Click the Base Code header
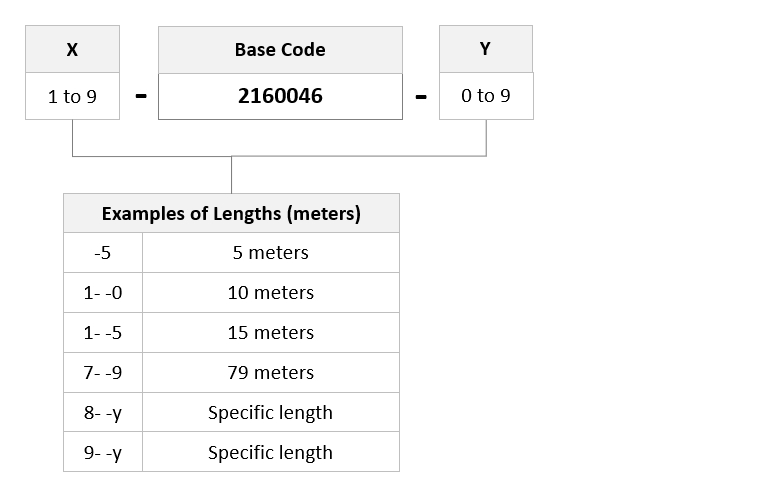Screen dimensions: 760x496 280,50
